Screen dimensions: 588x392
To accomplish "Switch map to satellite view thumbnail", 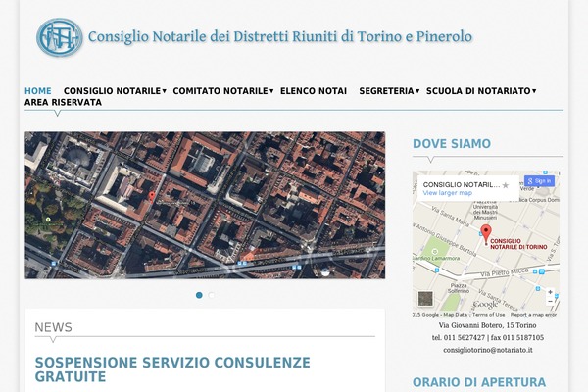I will tap(425, 299).
